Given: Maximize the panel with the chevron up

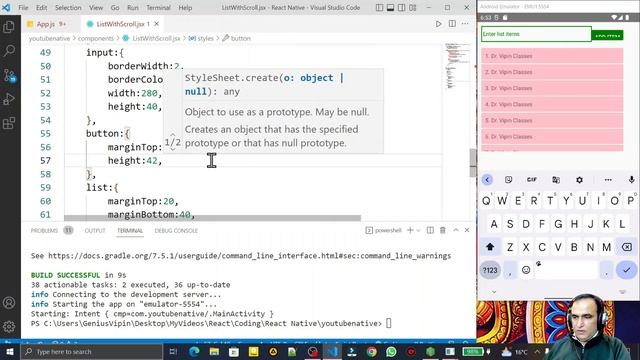Looking at the screenshot, I should pos(456,230).
